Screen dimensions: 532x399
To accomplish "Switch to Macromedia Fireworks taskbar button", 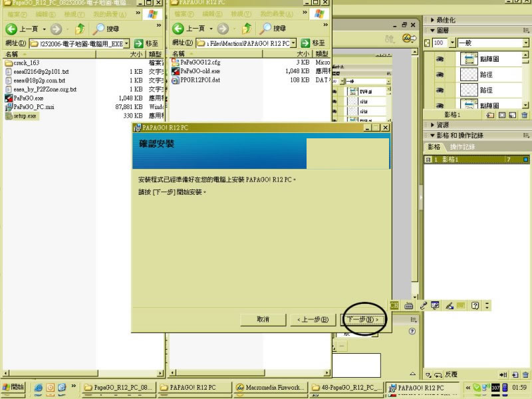I will (270, 388).
